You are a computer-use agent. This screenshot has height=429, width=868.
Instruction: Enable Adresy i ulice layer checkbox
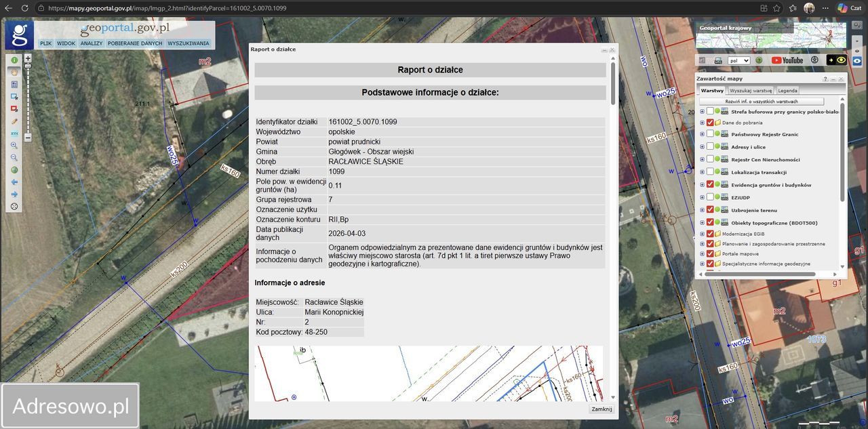710,146
